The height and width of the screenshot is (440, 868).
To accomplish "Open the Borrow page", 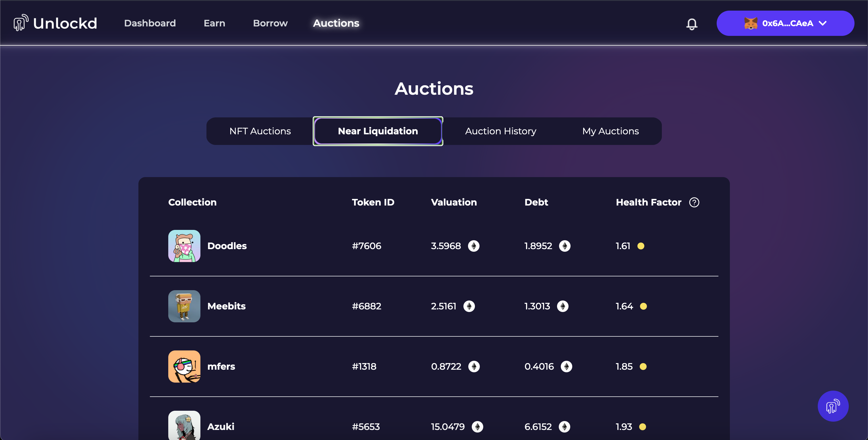I will [270, 23].
